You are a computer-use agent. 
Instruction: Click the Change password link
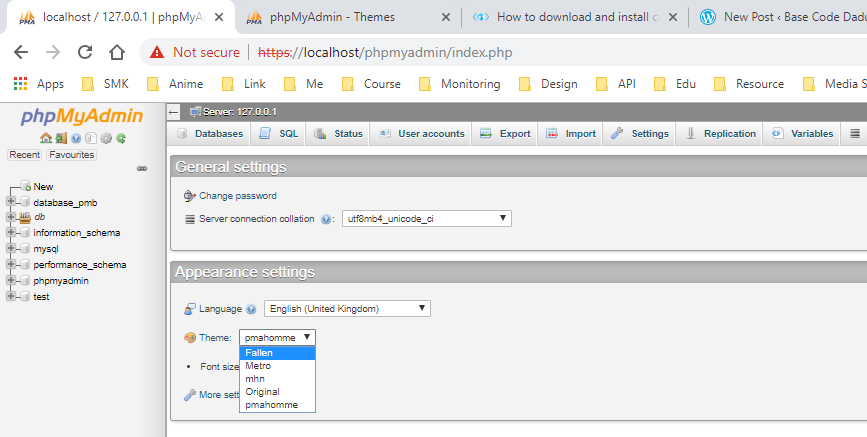pos(237,196)
